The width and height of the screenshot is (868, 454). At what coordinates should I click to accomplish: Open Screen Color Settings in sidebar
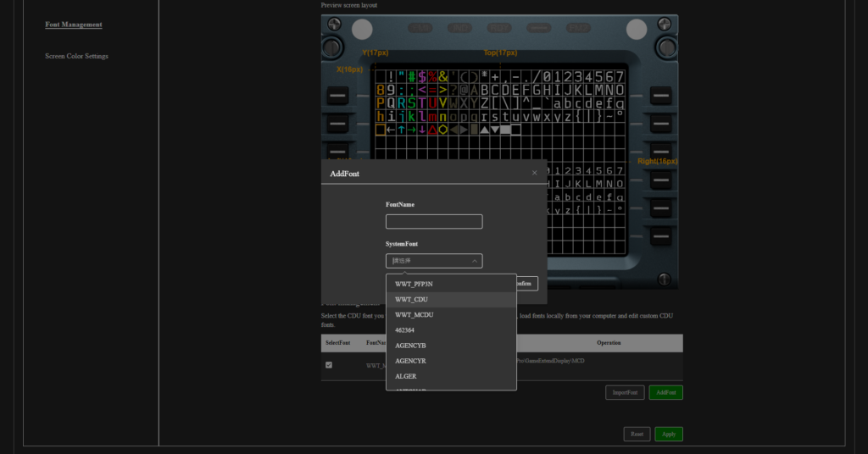click(76, 56)
